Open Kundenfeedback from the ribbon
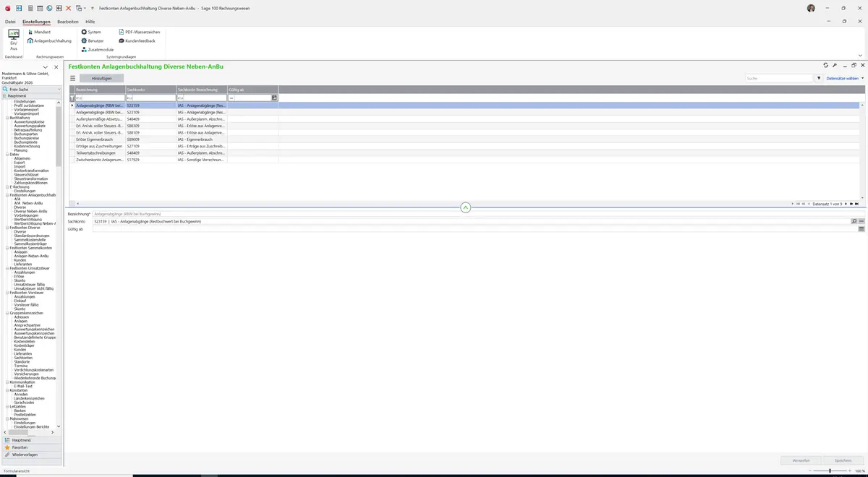This screenshot has height=477, width=868. [137, 41]
